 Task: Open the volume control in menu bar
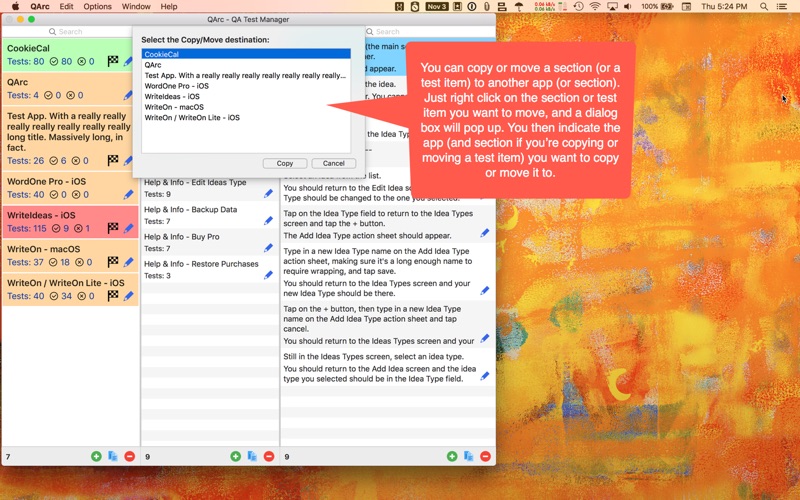tap(628, 7)
